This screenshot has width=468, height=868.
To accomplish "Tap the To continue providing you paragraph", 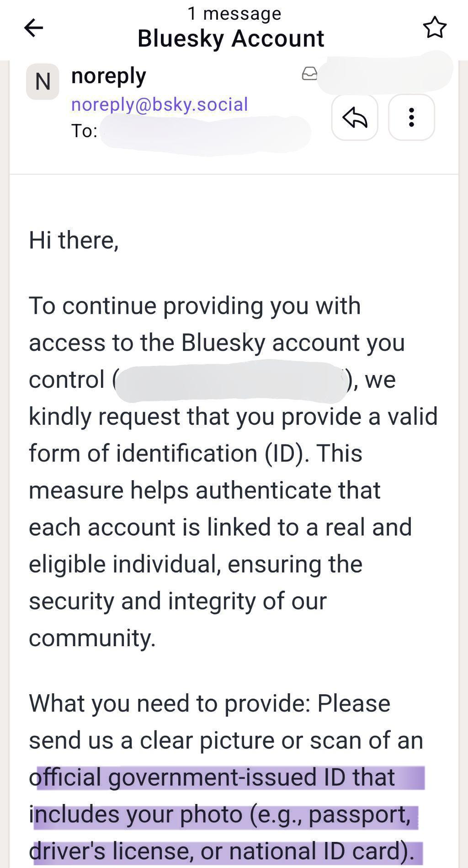I will [x=233, y=471].
